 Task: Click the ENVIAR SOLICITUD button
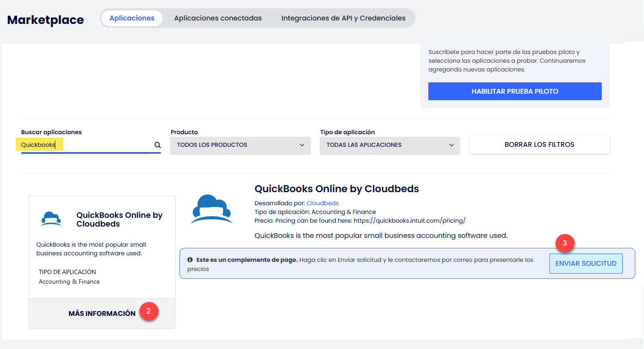[x=586, y=264]
